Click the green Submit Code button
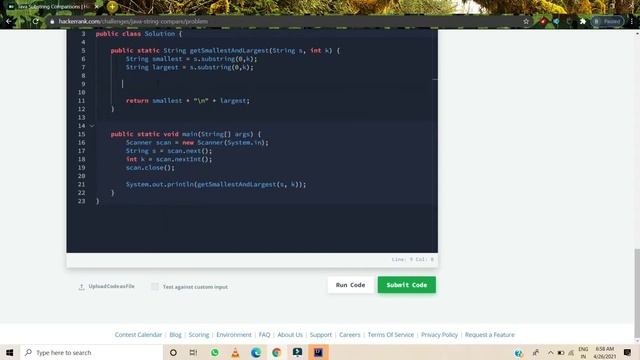Image resolution: width=640 pixels, height=360 pixels. pos(407,285)
